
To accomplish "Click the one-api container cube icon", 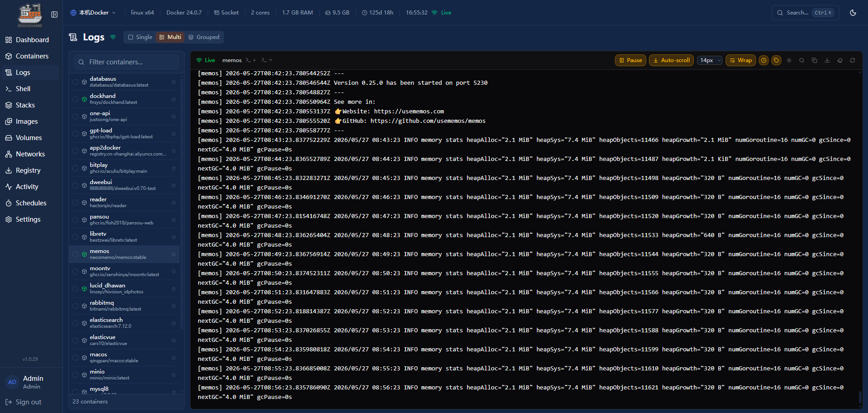I will [84, 117].
